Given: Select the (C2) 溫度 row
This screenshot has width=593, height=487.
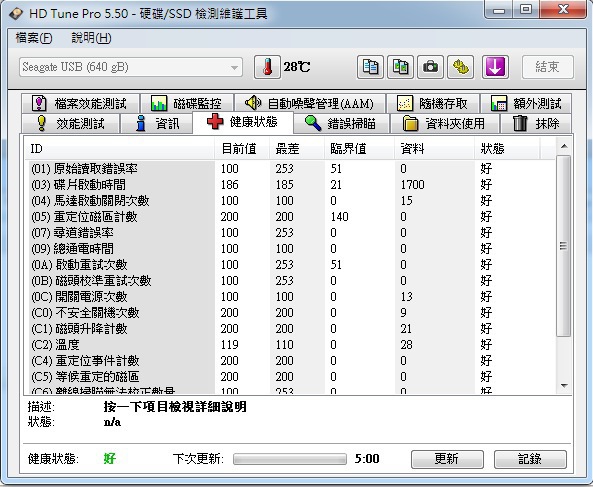Looking at the screenshot, I should click(x=291, y=344).
